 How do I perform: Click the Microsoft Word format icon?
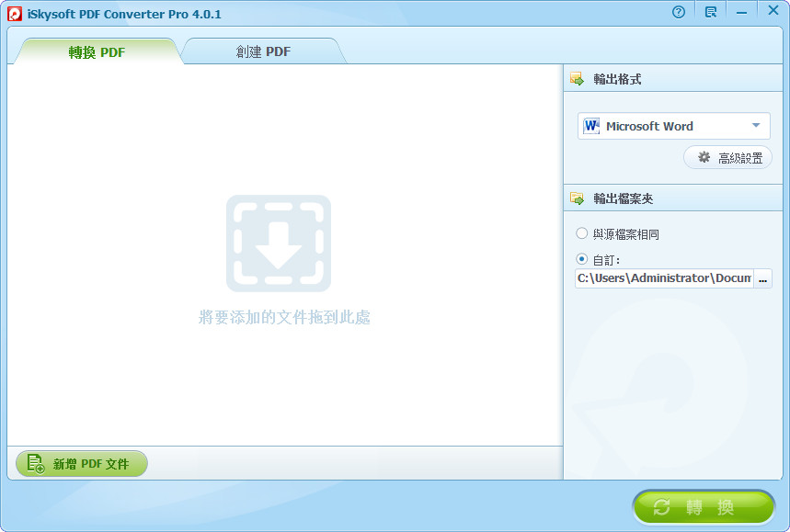591,126
